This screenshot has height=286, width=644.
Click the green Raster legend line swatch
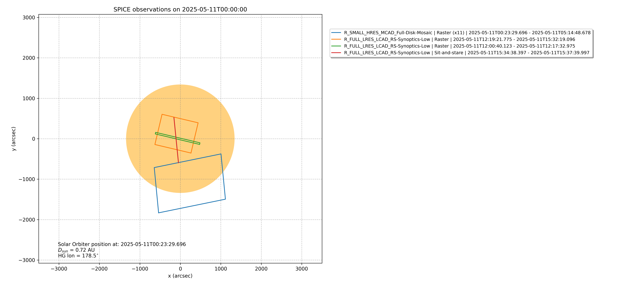[336, 46]
